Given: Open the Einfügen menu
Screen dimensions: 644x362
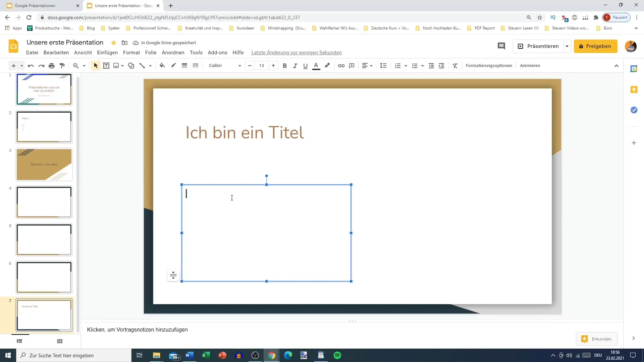Looking at the screenshot, I should tap(107, 53).
